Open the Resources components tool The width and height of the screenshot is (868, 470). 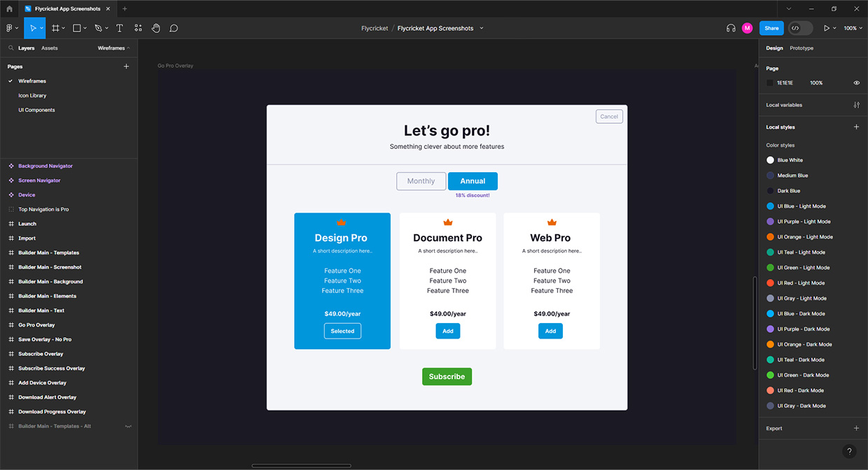[x=138, y=28]
